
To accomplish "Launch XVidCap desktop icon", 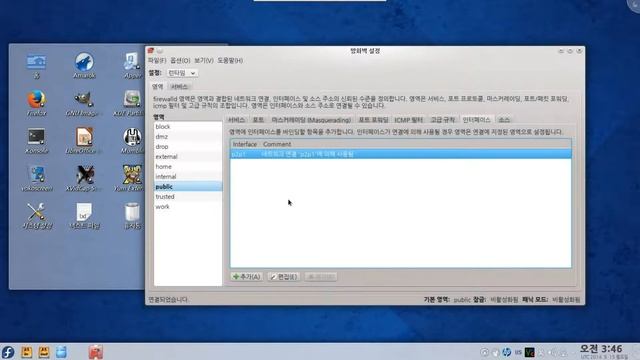I will pos(84,178).
